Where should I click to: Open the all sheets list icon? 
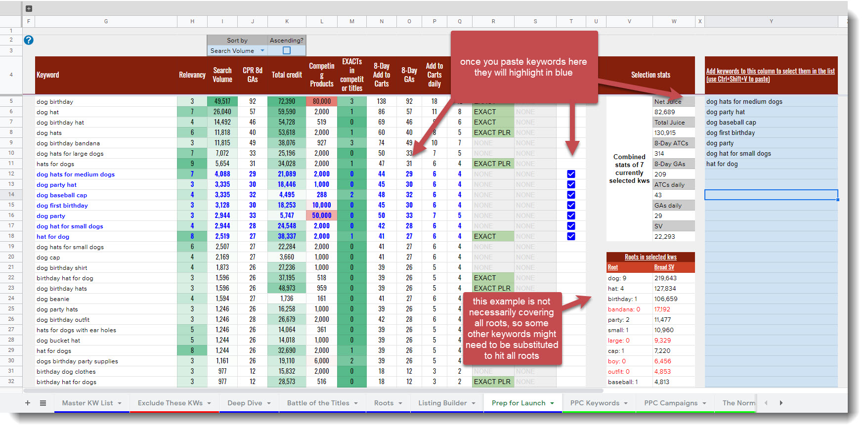coord(43,403)
